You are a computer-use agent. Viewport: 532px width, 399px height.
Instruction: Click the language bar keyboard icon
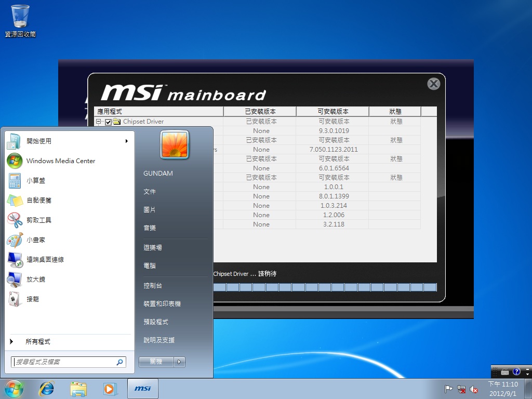[x=505, y=372]
